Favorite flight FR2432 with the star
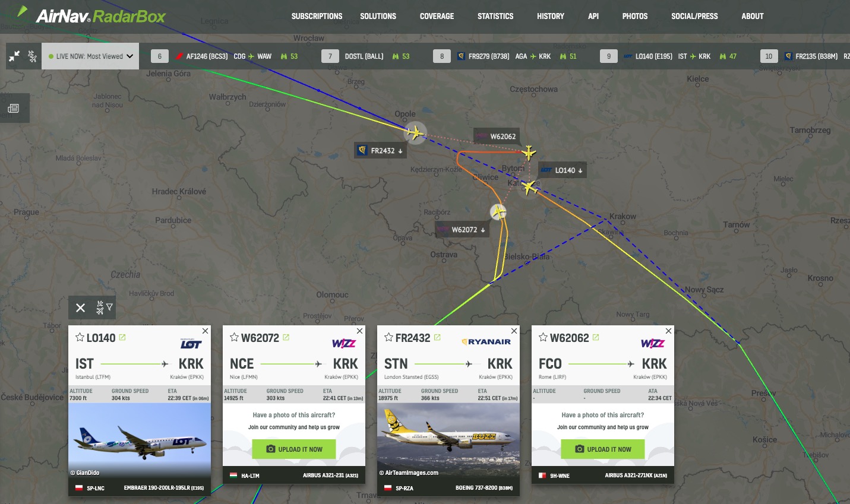 388,337
